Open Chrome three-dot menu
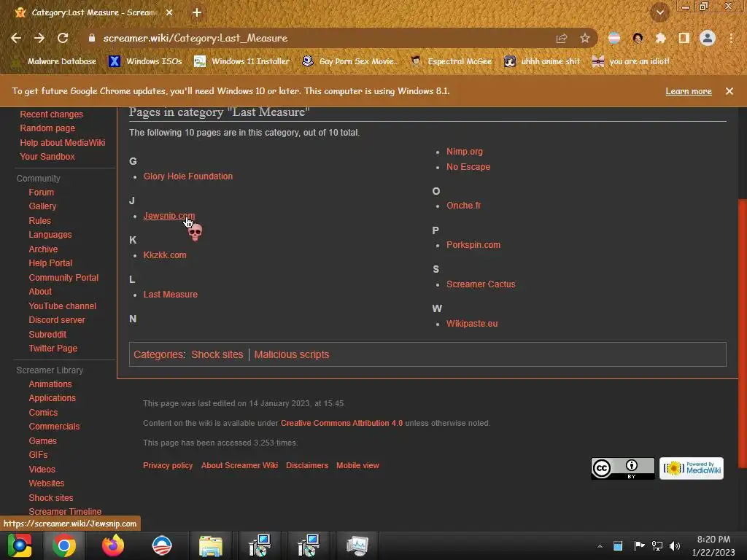The width and height of the screenshot is (747, 560). [731, 38]
